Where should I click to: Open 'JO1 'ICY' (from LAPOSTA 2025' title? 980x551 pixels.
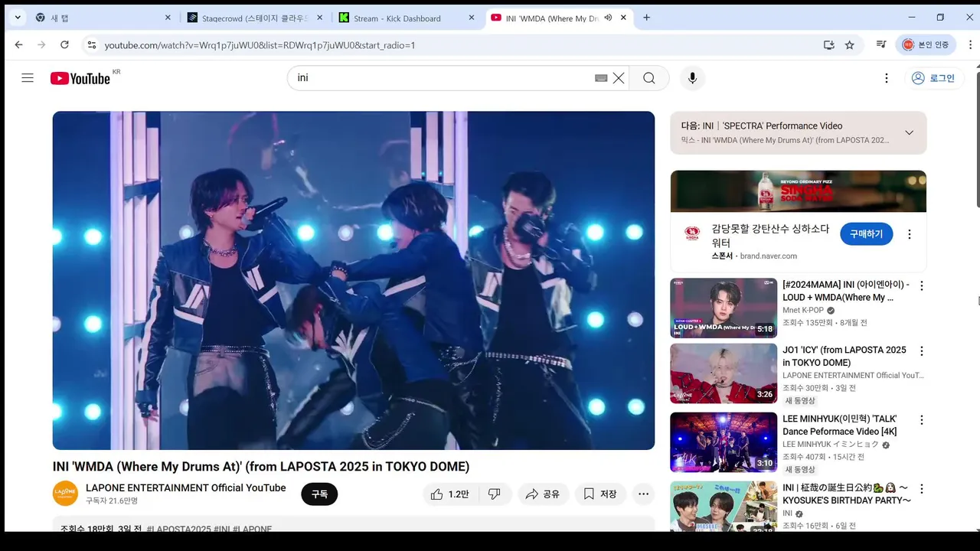point(844,356)
